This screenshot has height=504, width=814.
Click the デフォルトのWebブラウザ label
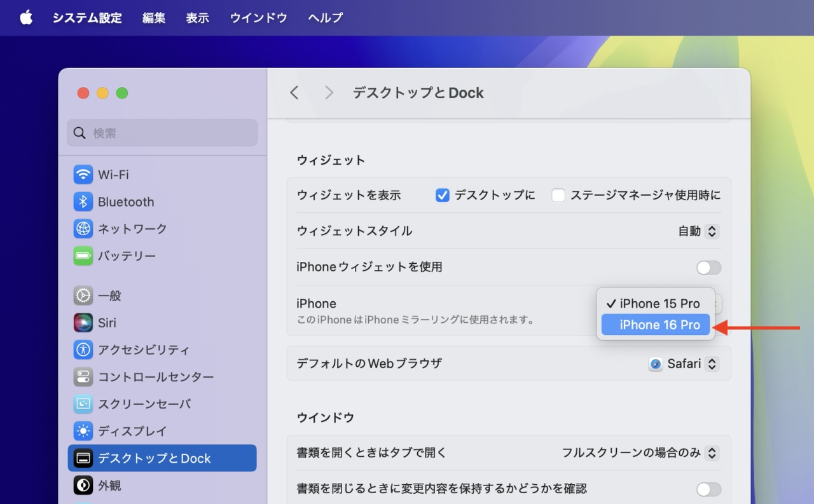[x=369, y=364]
